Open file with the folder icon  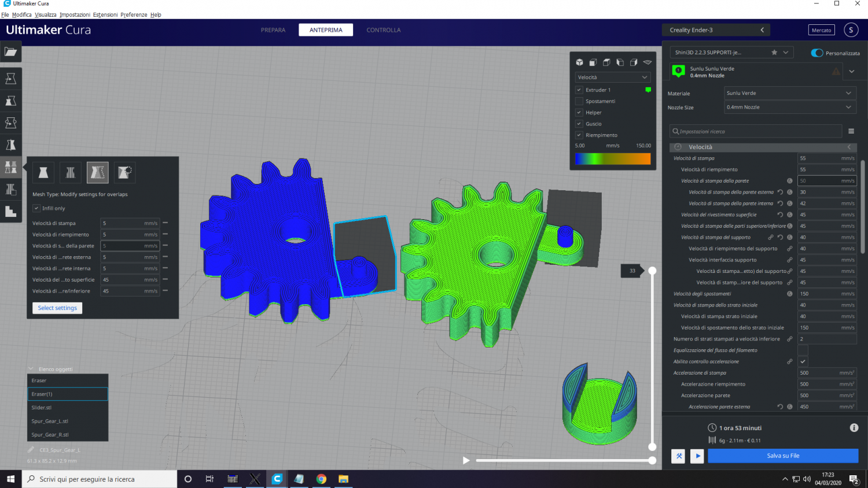pyautogui.click(x=10, y=51)
